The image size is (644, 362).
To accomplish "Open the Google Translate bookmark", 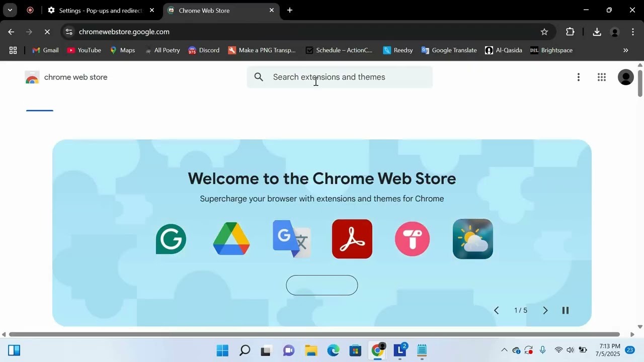I will (x=449, y=50).
